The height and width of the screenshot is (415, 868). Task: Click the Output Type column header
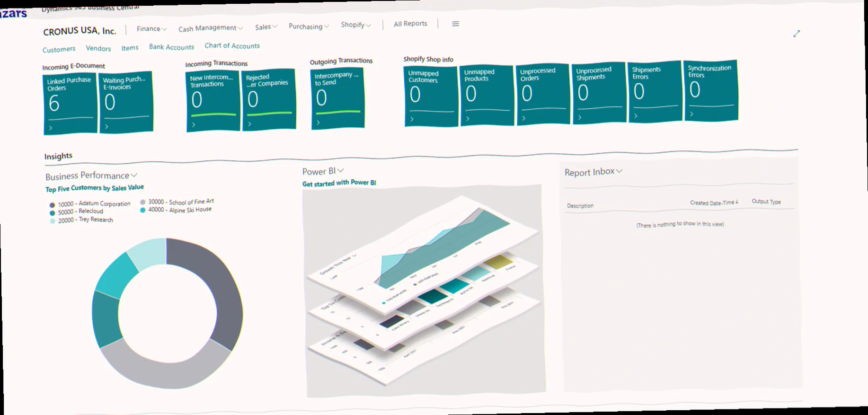766,202
